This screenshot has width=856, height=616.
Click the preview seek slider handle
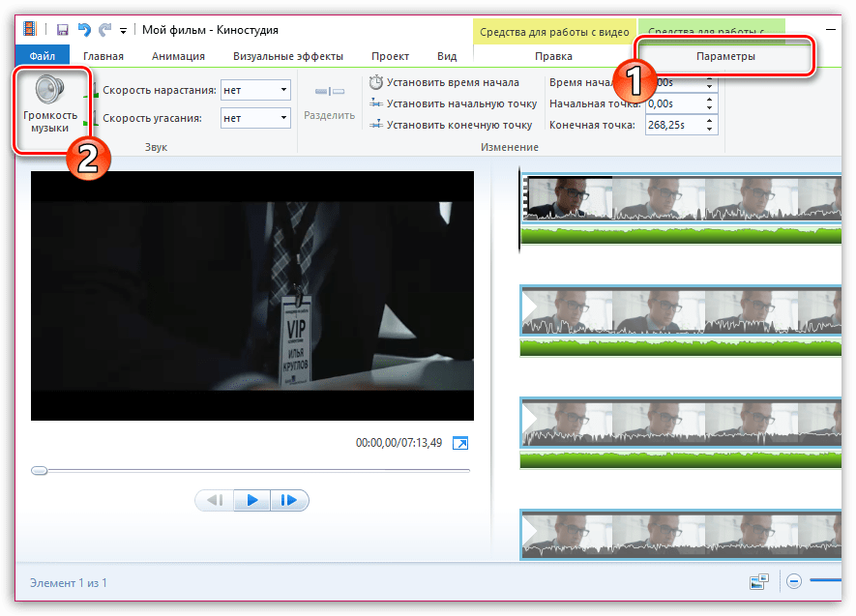[x=40, y=470]
